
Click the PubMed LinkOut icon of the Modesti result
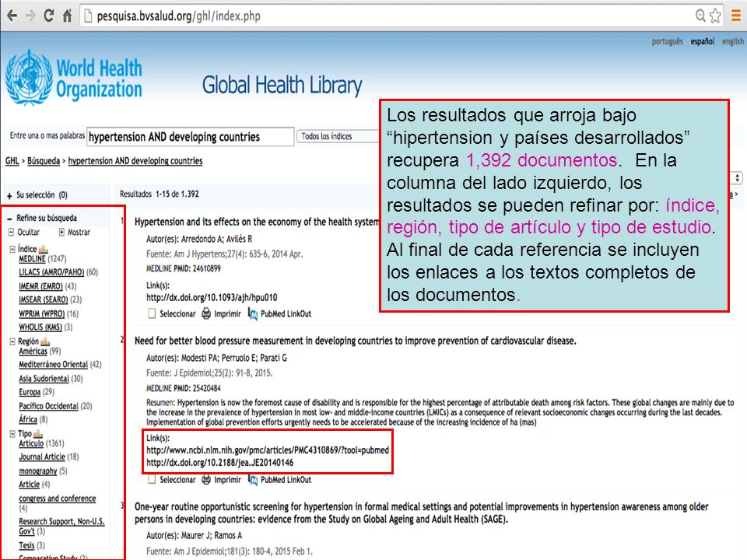[253, 480]
